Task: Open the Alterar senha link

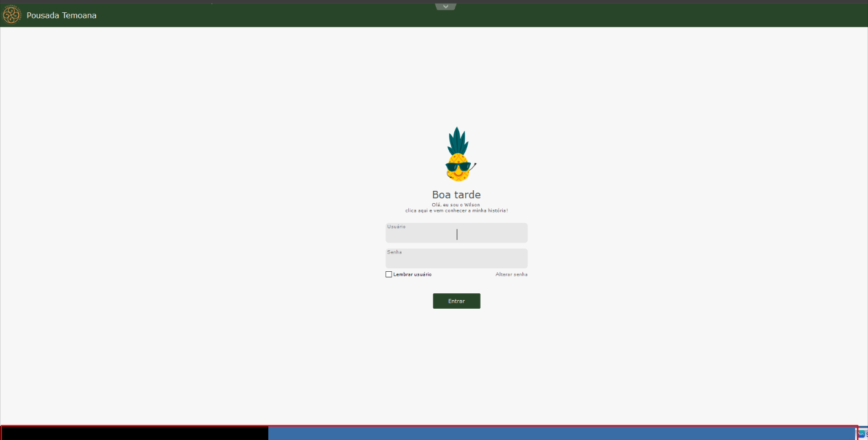Action: pyautogui.click(x=511, y=274)
